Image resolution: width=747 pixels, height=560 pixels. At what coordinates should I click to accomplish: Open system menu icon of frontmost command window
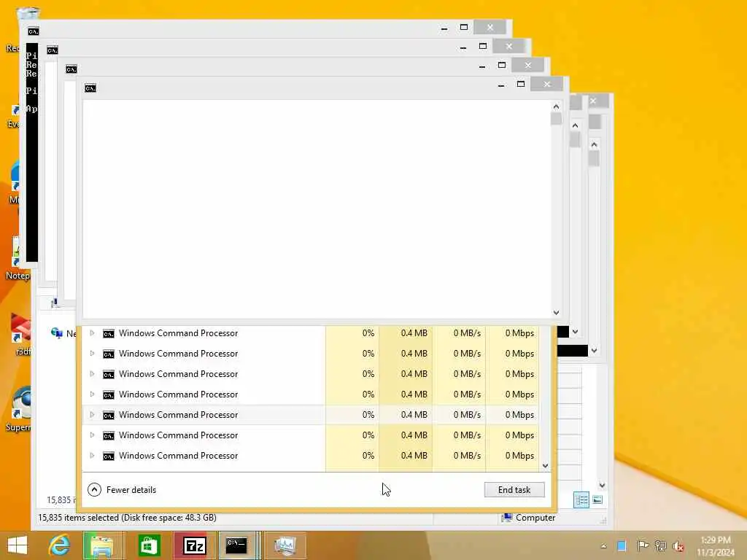click(x=90, y=88)
